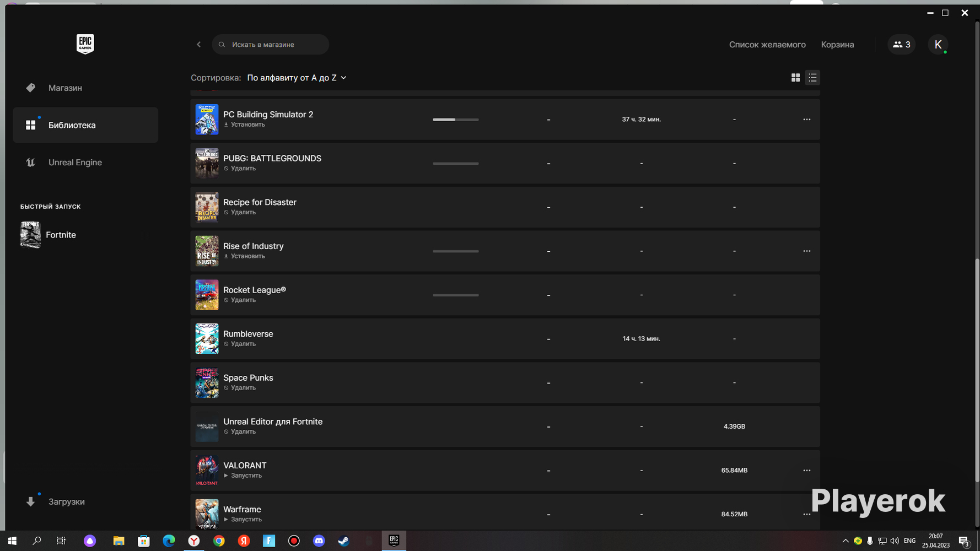Open the Загрузки downloads section
The image size is (980, 551).
[x=85, y=501]
